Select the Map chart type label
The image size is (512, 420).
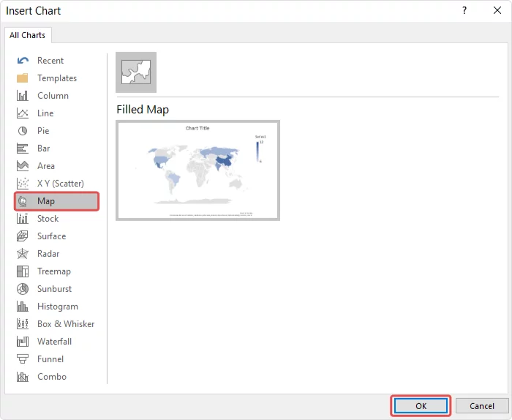[45, 201]
